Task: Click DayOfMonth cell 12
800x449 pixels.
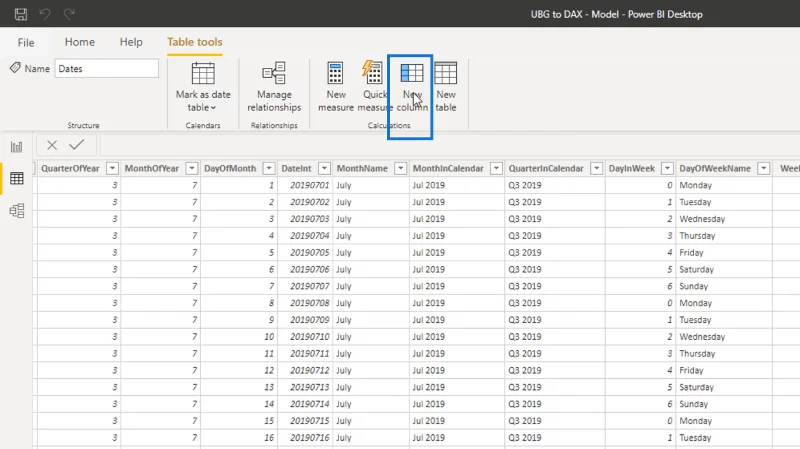Action: pyautogui.click(x=269, y=370)
